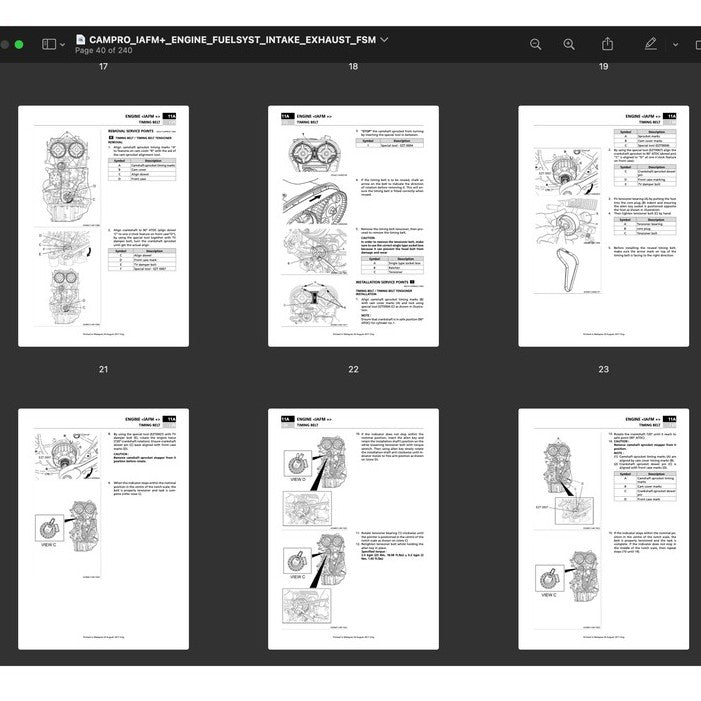701x701 pixels.
Task: Click the CAMPRO_IAFM document title text
Action: (x=231, y=39)
